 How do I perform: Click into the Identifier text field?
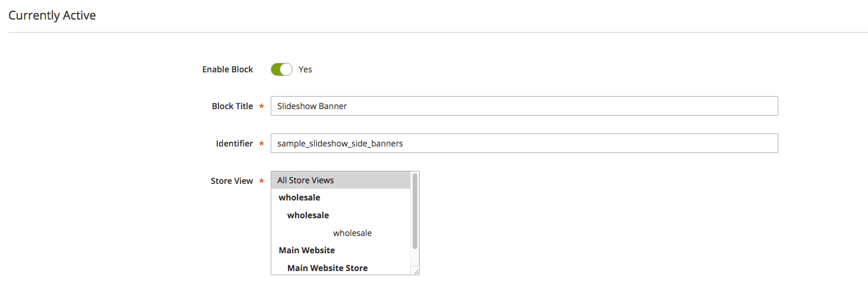(524, 143)
